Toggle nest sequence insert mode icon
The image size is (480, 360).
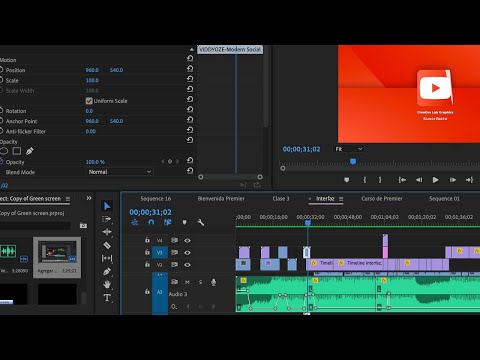tap(135, 222)
